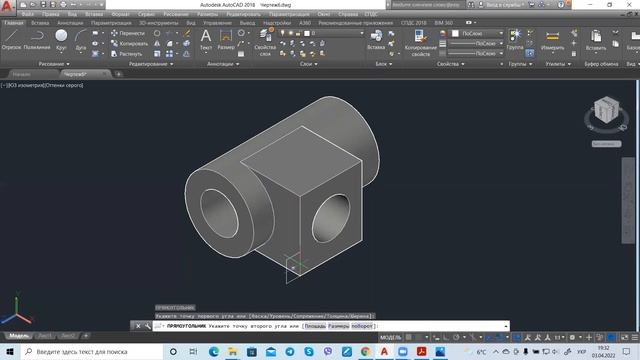Close the command line with X icon
The width and height of the screenshot is (640, 360).
(x=138, y=326)
